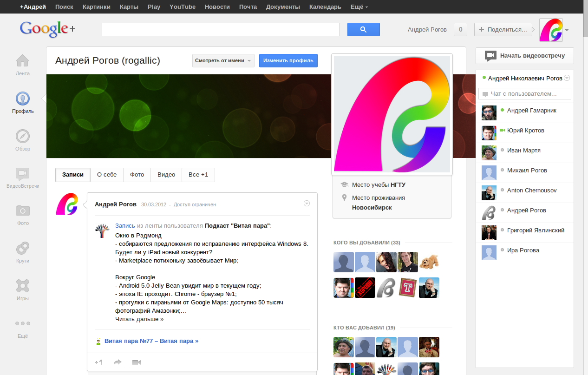The width and height of the screenshot is (588, 375).
Task: Click the Поделиться button
Action: click(x=503, y=29)
